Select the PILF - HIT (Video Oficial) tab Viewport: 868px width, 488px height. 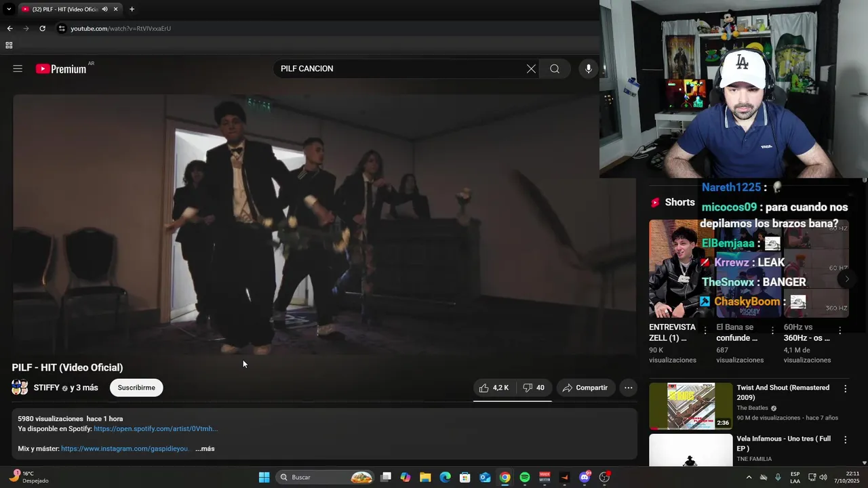[65, 9]
